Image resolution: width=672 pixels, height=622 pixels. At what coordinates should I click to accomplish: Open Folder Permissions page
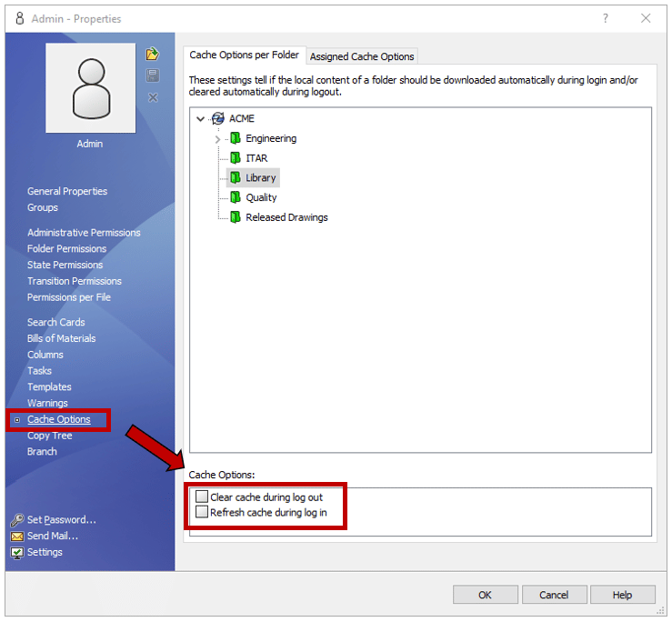click(67, 248)
